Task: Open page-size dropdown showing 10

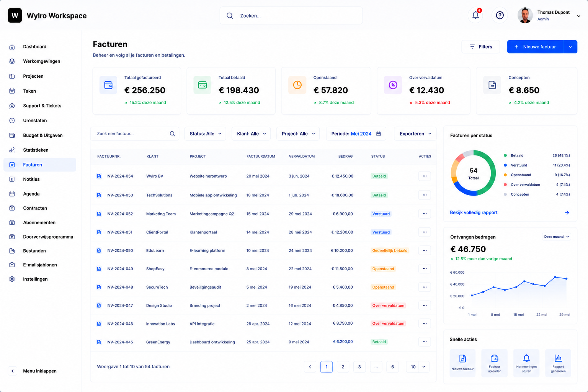Action: (417, 367)
